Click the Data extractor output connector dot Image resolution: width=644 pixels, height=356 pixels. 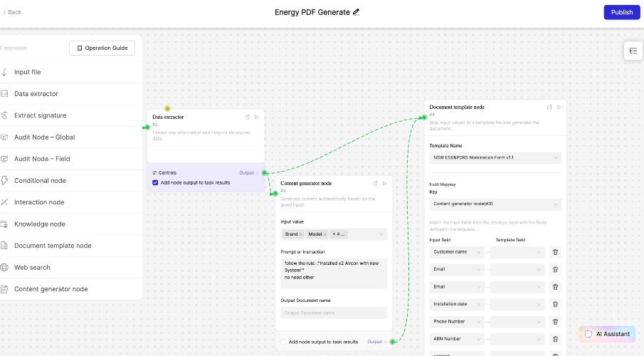coord(264,173)
